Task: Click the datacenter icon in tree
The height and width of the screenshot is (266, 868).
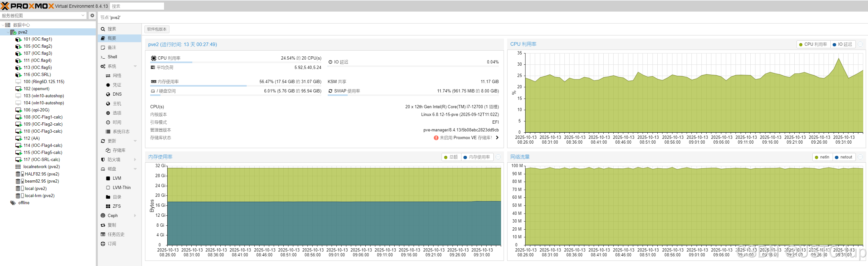Action: pos(8,25)
